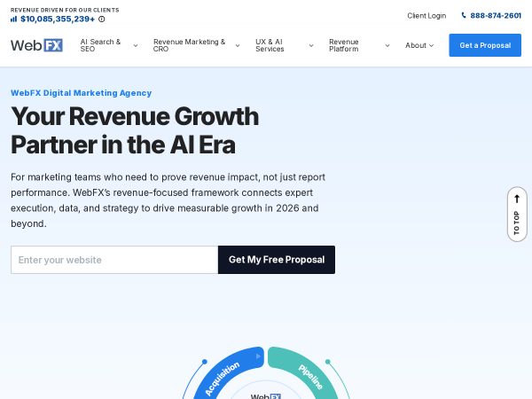Viewport: 532px width, 399px height.
Task: Click the info icon beside revenue counter
Action: pos(101,19)
